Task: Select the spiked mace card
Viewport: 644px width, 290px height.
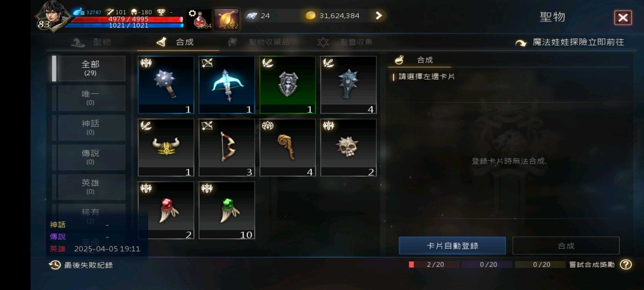Action: tap(166, 85)
